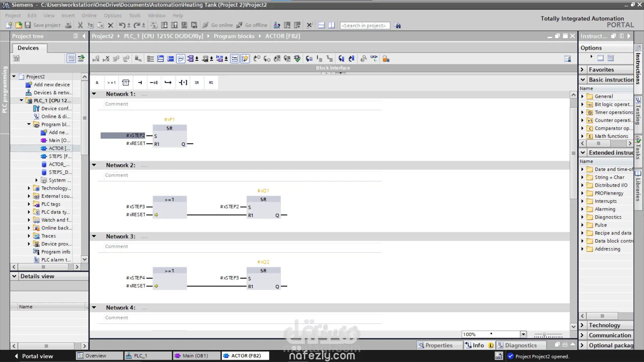Switch to Portal view

pyautogui.click(x=34, y=356)
